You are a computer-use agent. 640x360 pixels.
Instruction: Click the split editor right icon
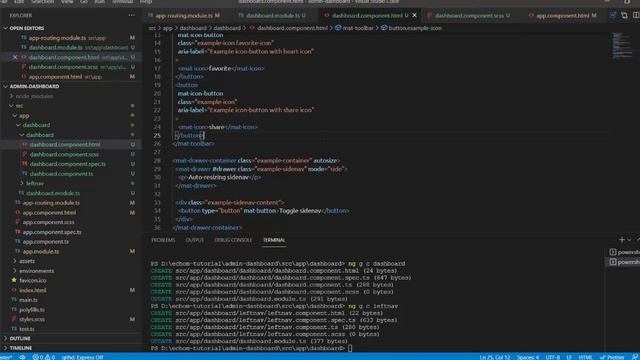coord(636,16)
